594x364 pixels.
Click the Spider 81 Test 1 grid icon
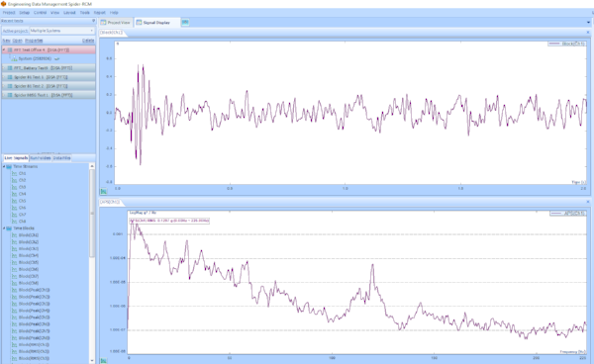tap(10, 77)
